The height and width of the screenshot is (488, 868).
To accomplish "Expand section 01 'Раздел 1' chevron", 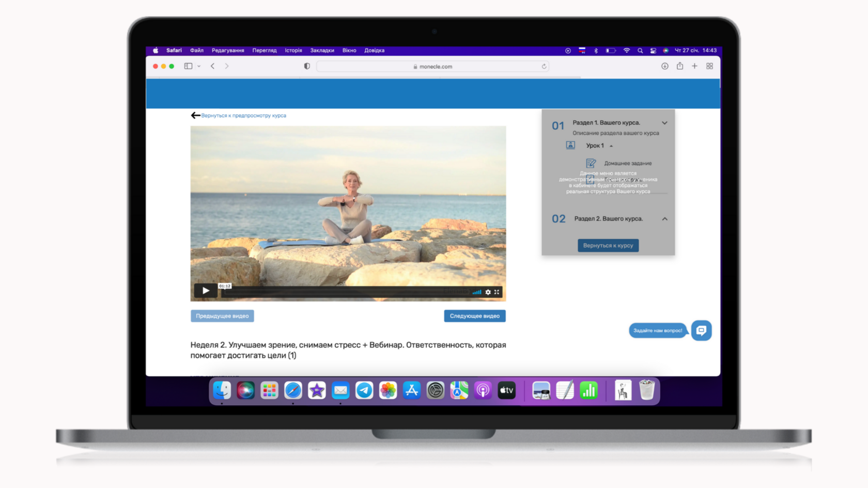I will click(664, 123).
